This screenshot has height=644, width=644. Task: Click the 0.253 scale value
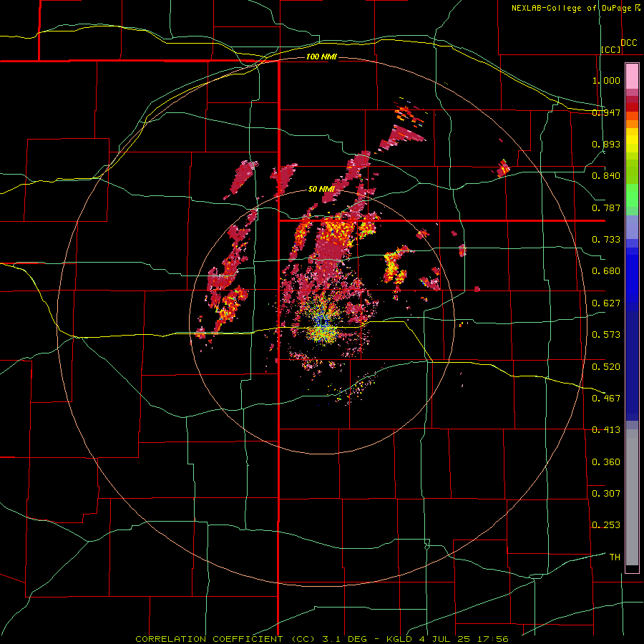click(x=606, y=525)
